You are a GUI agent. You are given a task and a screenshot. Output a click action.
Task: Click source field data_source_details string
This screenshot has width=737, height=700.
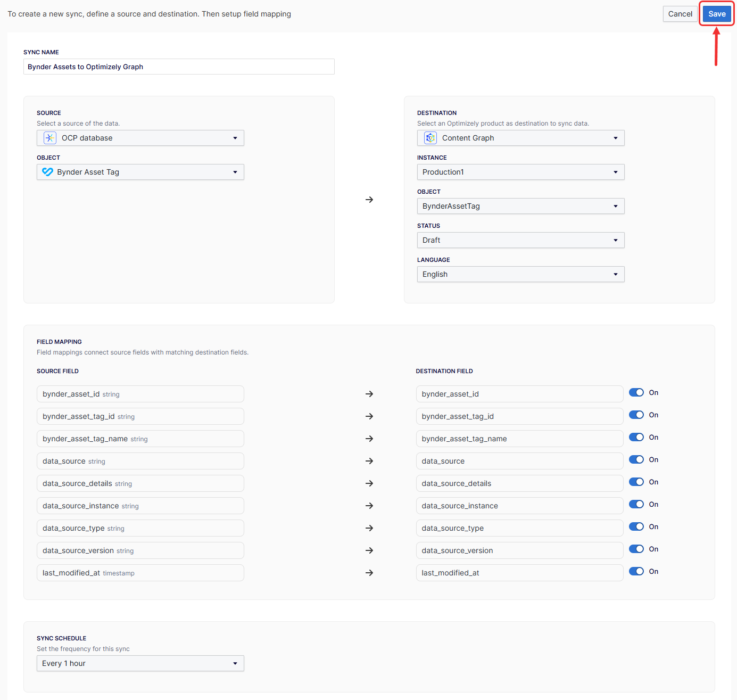(140, 483)
